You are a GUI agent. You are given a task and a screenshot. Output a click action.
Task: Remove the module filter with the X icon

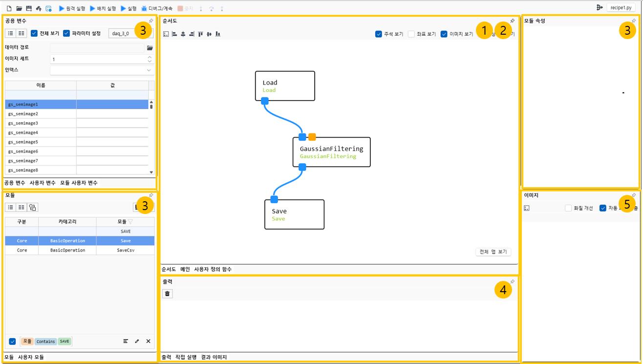[x=149, y=341]
